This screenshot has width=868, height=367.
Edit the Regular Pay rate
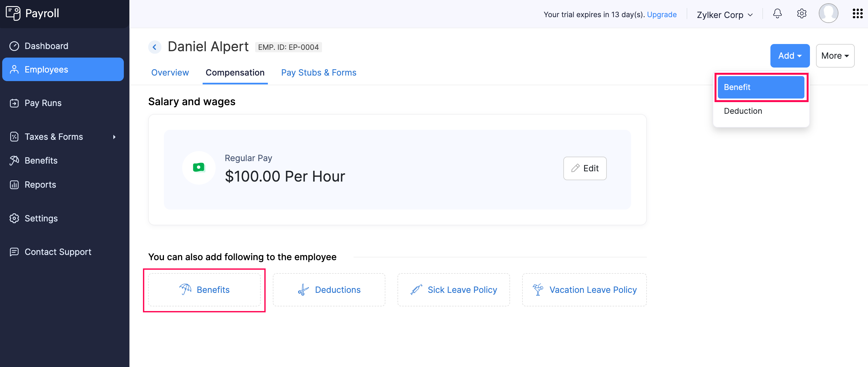pyautogui.click(x=585, y=168)
